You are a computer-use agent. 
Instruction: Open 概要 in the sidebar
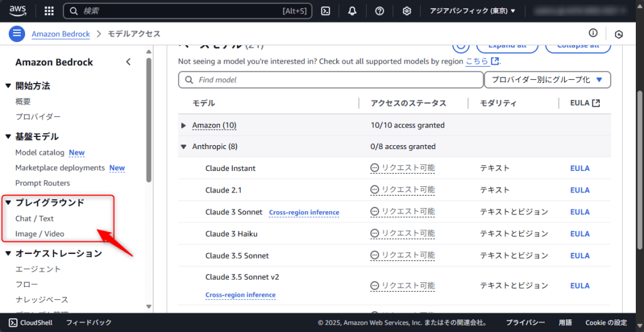click(23, 101)
